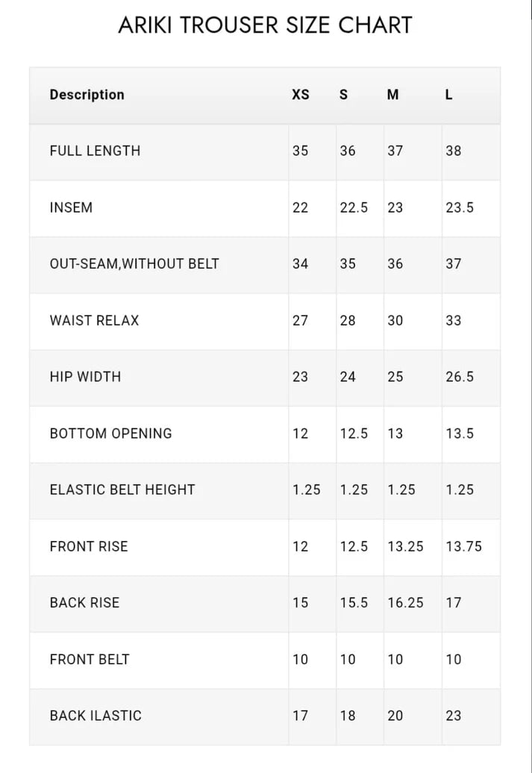532x773 pixels.
Task: Click the 16.25 back rise value
Action: 405,602
